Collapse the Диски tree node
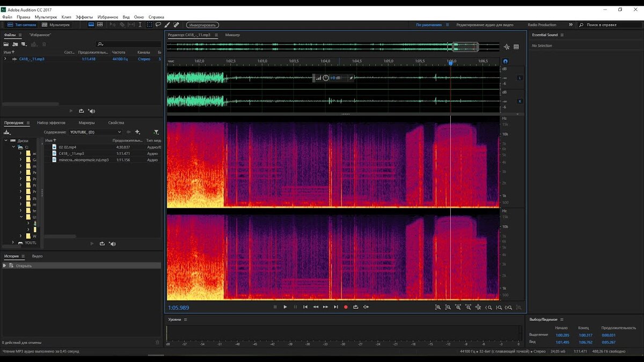 (x=6, y=141)
